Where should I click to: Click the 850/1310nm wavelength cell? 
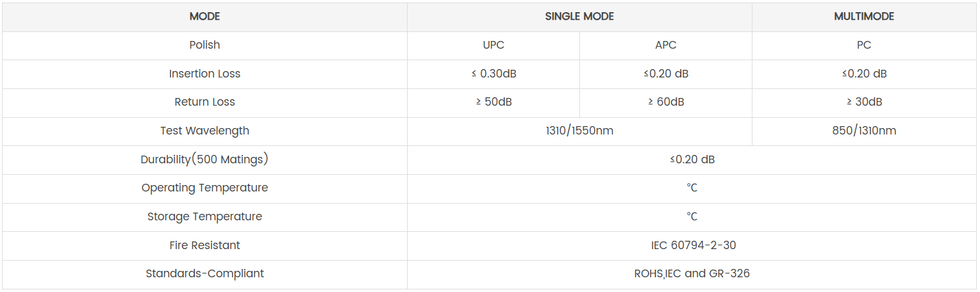tap(863, 131)
